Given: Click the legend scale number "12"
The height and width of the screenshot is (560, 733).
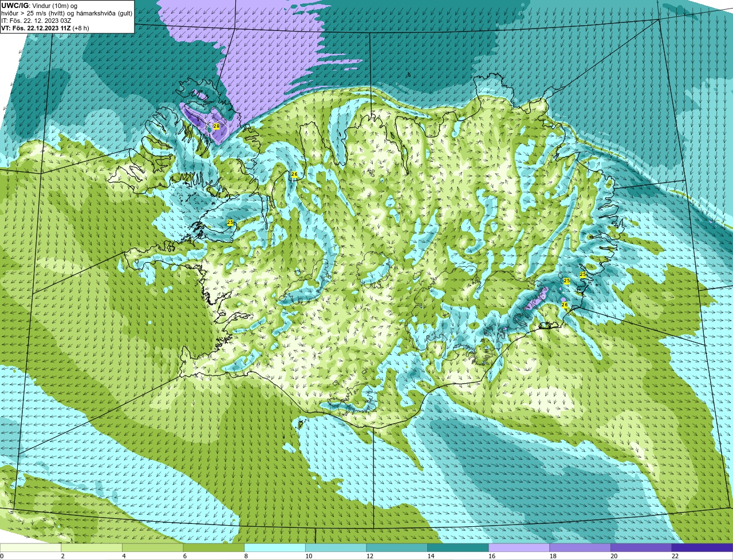Looking at the screenshot, I should (370, 556).
